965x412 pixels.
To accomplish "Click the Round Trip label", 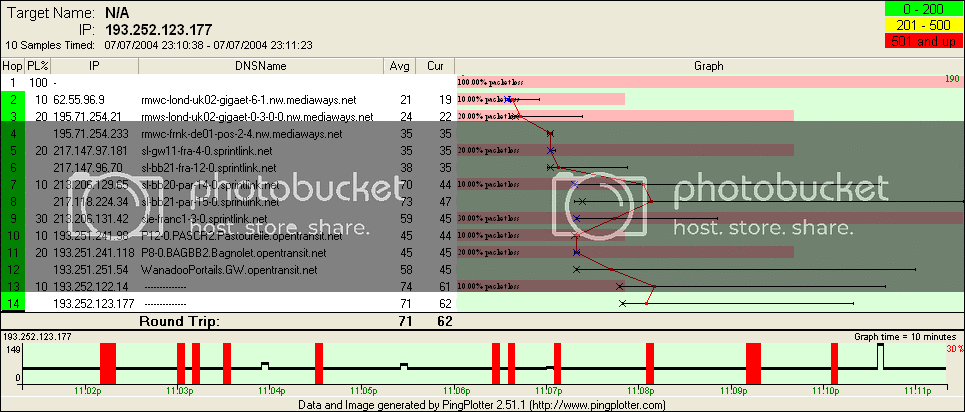I will coord(179,321).
